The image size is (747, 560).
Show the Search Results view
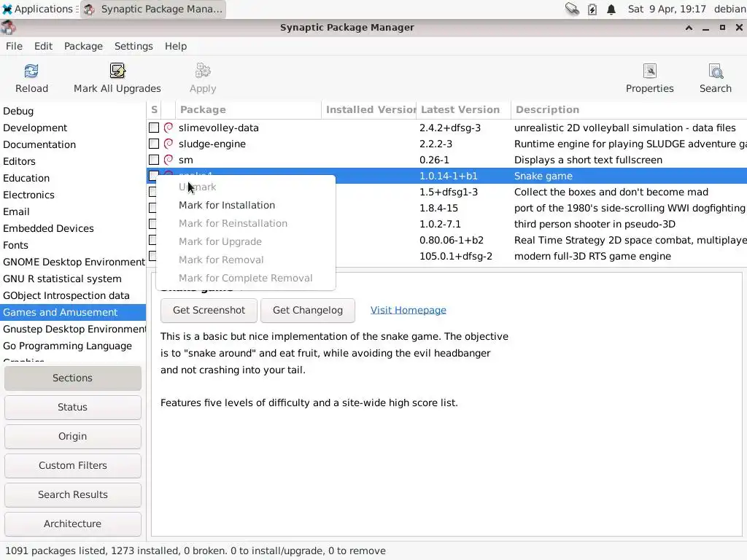(x=73, y=494)
